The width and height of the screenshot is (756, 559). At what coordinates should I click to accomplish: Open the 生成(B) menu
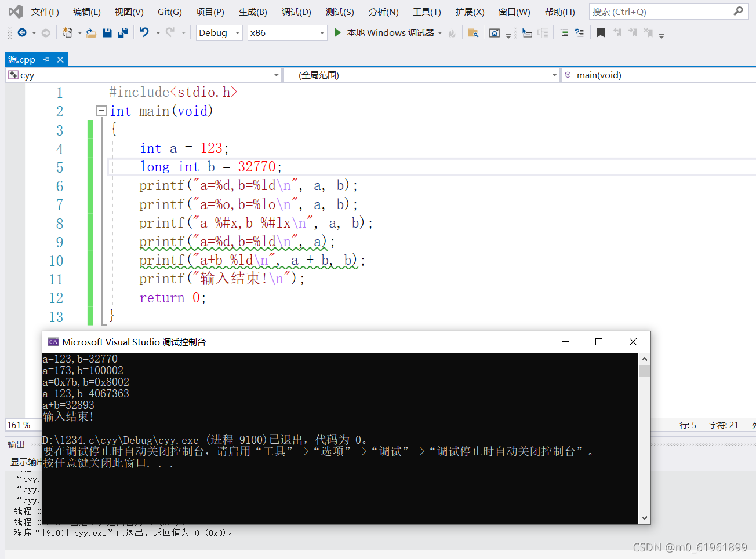(253, 12)
